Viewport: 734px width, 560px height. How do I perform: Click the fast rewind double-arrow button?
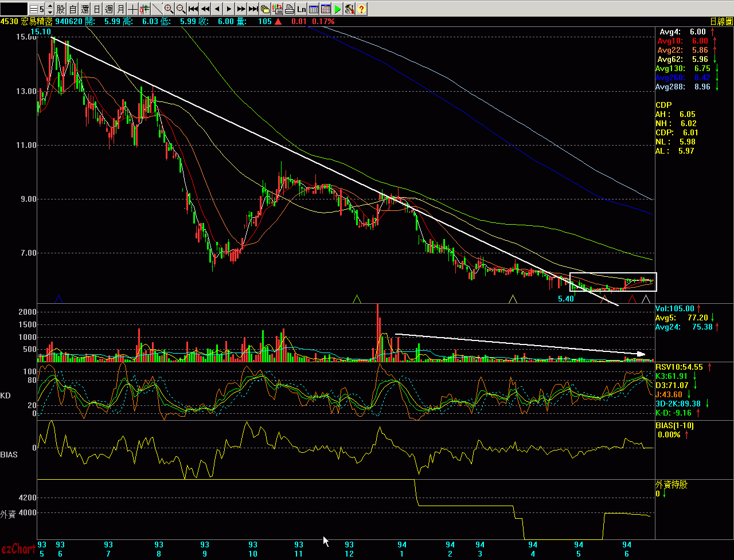coord(205,9)
